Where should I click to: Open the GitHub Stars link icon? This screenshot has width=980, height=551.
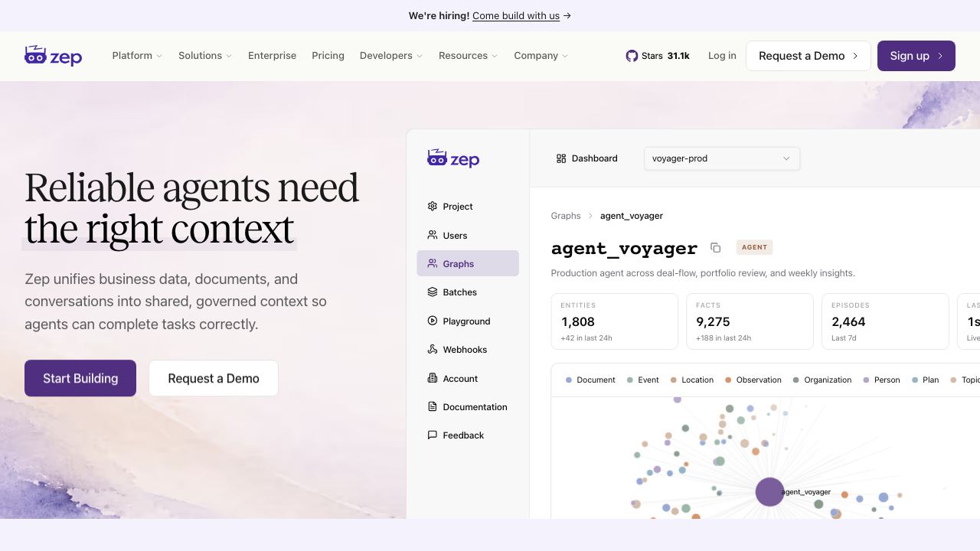click(x=632, y=56)
